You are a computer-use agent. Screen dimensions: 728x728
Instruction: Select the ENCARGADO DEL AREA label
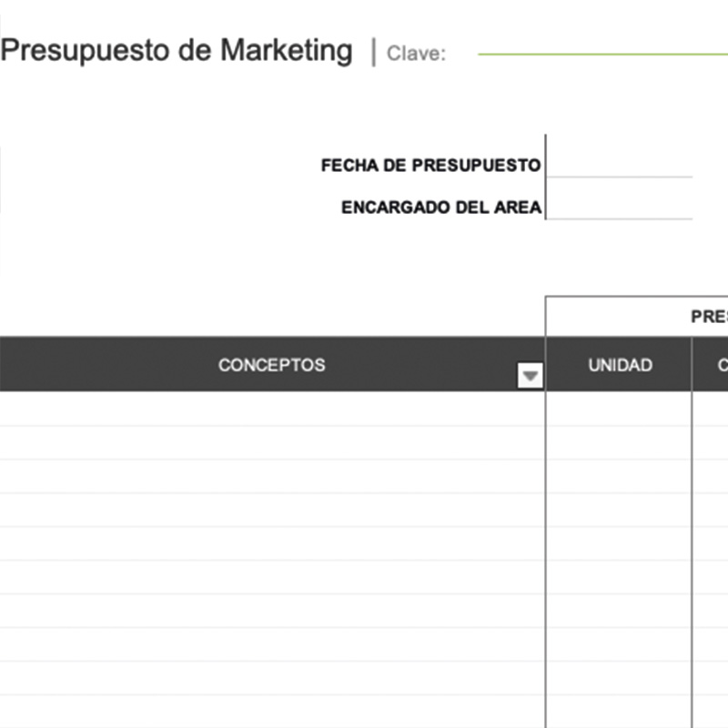click(x=441, y=207)
